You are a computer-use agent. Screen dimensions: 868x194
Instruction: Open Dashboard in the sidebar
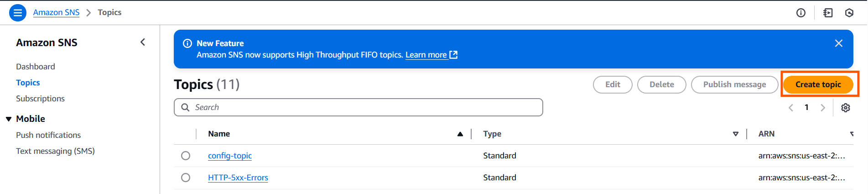tap(36, 67)
